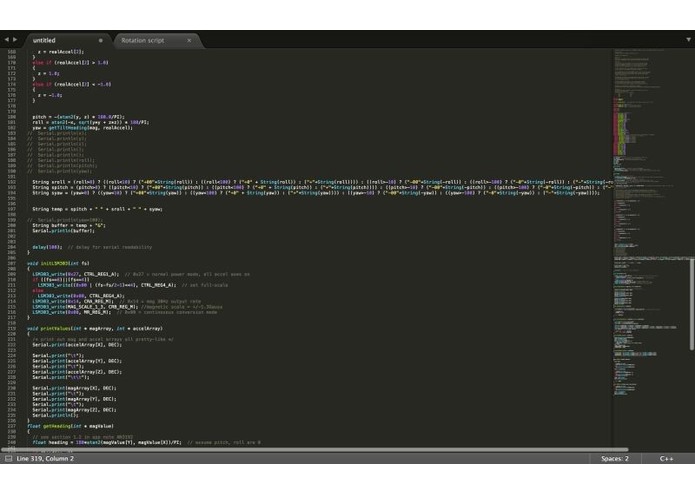Image resolution: width=695 pixels, height=494 pixels.
Task: Click the 'String temp = spitch' line
Action: pos(97,209)
